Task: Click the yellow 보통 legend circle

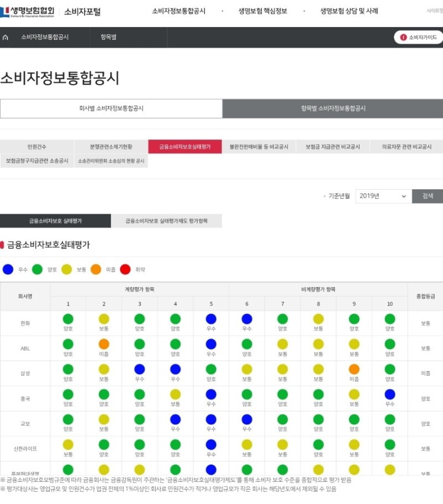Action: [66, 269]
